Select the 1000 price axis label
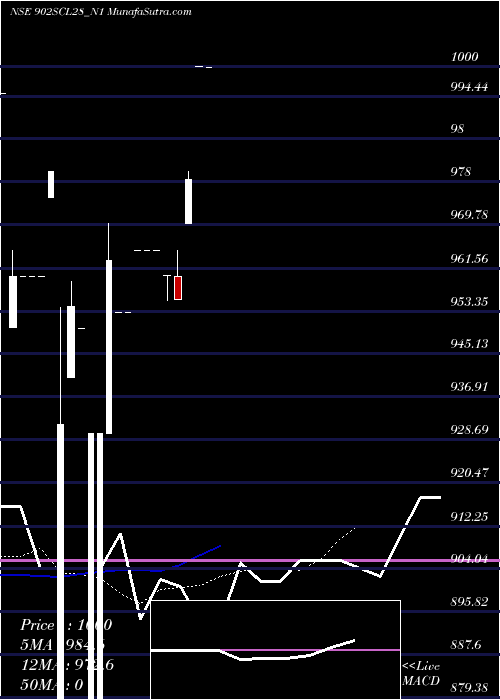 pyautogui.click(x=464, y=57)
